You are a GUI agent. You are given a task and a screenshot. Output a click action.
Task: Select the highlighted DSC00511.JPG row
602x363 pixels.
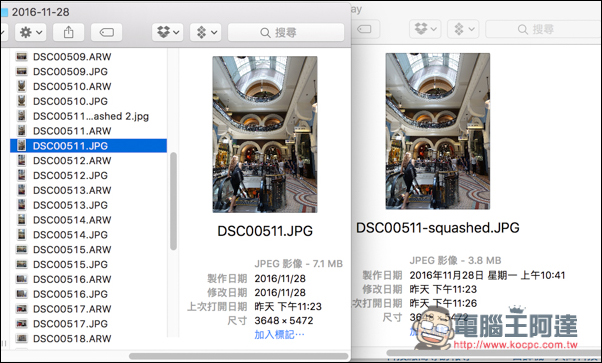(88, 146)
